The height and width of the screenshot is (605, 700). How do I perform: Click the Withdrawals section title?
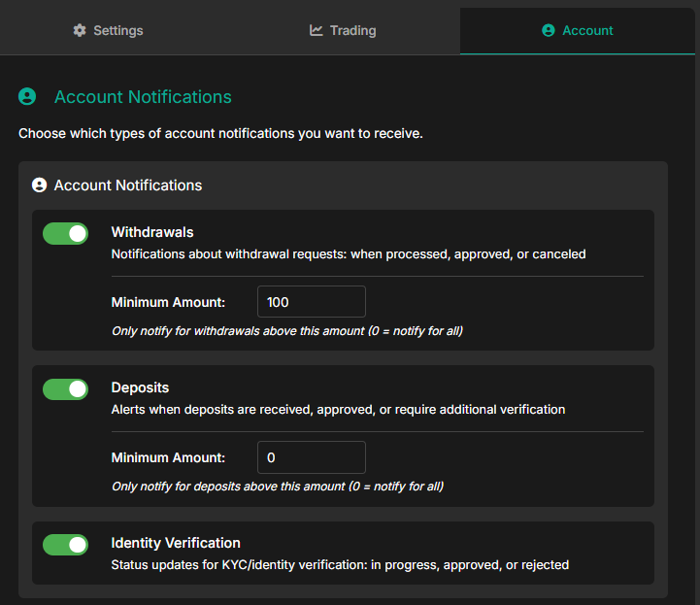(152, 232)
